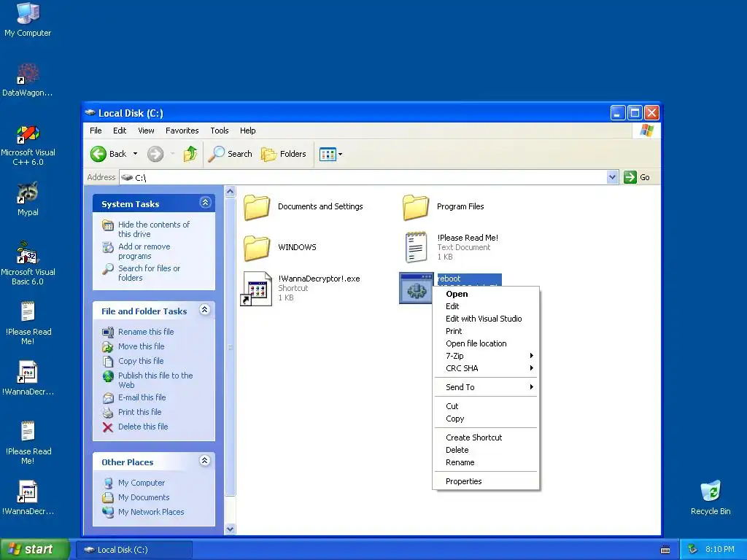Click Publish this file to the Web
747x560 pixels.
pos(155,380)
